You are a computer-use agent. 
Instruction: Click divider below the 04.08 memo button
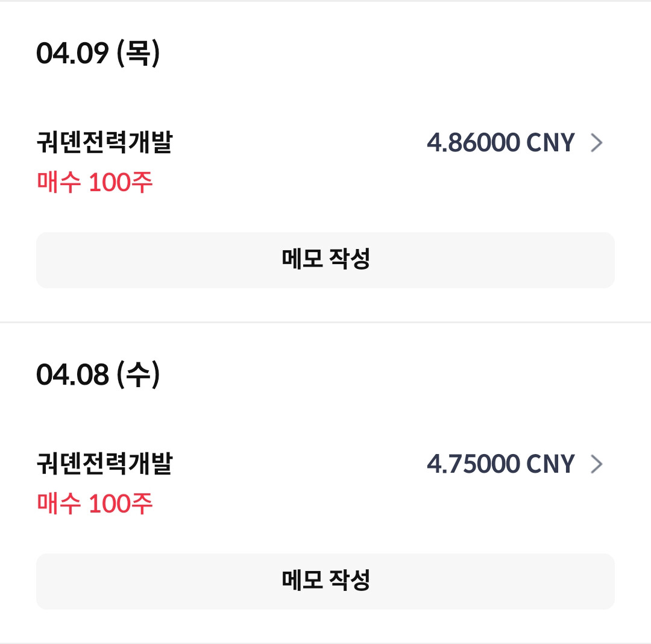(325, 642)
